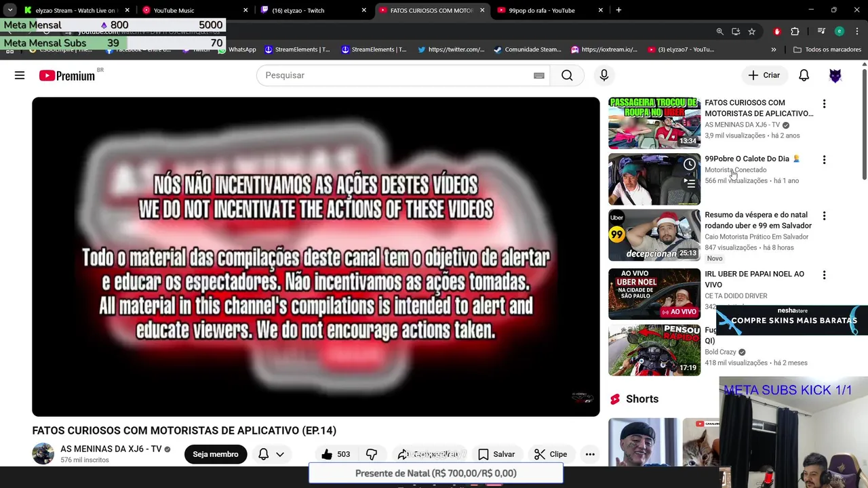Click Seja membro button
Screen dimensions: 868x488
click(x=215, y=454)
